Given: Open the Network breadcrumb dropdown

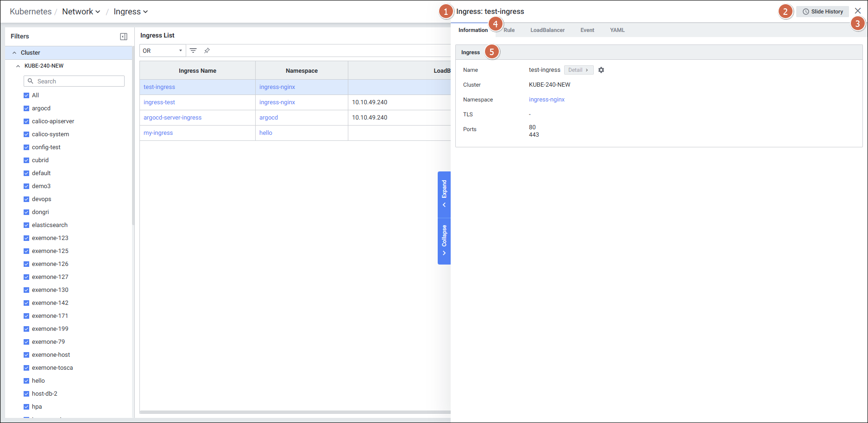Looking at the screenshot, I should [x=81, y=12].
